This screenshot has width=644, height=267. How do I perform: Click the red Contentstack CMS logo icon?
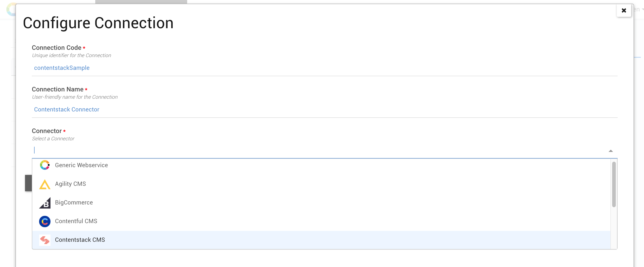[45, 240]
